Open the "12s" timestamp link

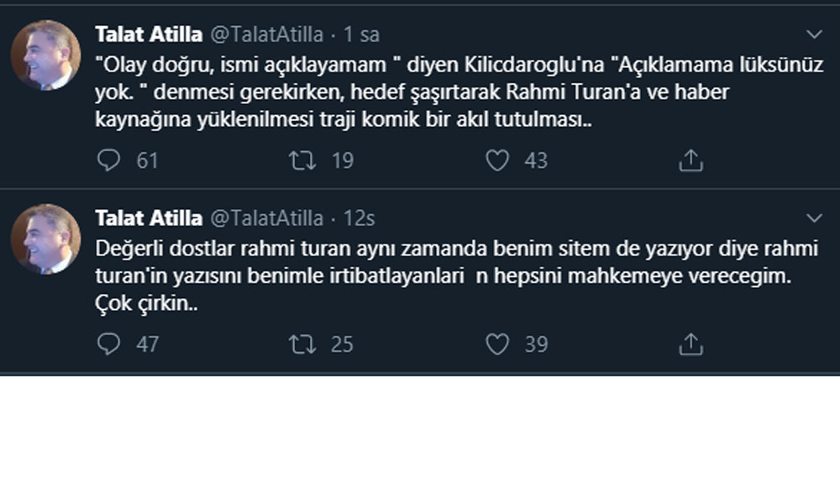pyautogui.click(x=360, y=218)
